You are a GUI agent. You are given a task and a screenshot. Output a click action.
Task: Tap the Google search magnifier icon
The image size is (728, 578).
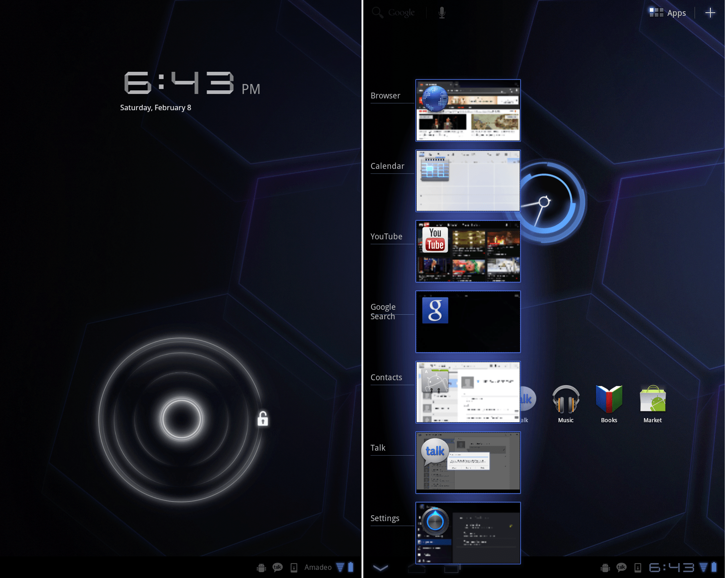point(377,12)
